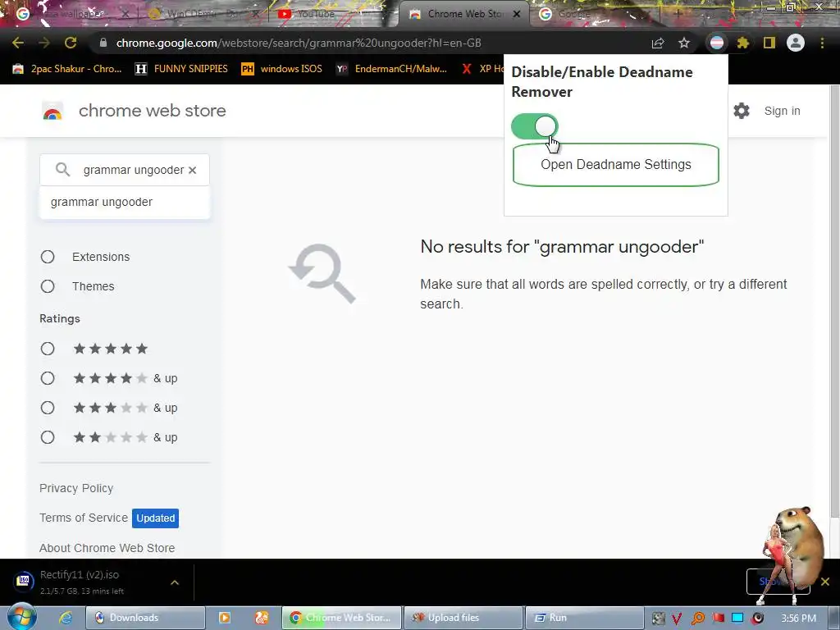The width and height of the screenshot is (840, 630).
Task: Select three stars & up filter
Action: [48, 408]
